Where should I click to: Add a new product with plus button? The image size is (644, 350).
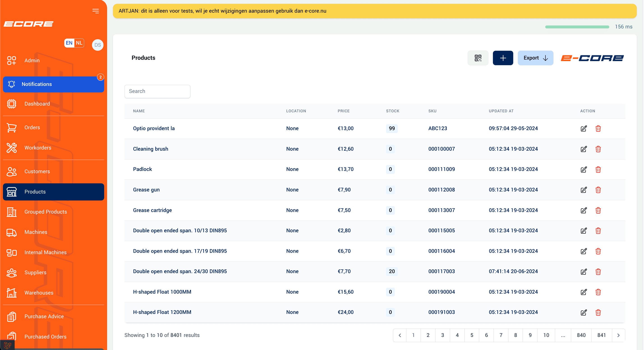tap(503, 58)
